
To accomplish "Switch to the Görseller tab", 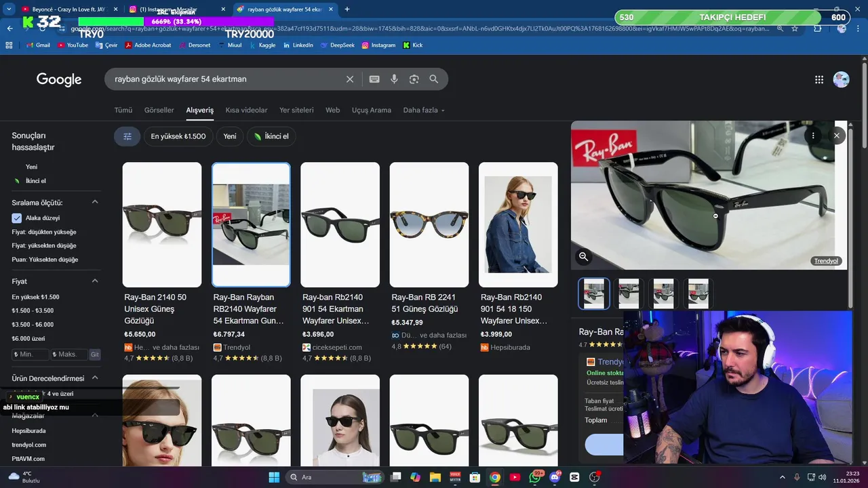I will coord(159,110).
